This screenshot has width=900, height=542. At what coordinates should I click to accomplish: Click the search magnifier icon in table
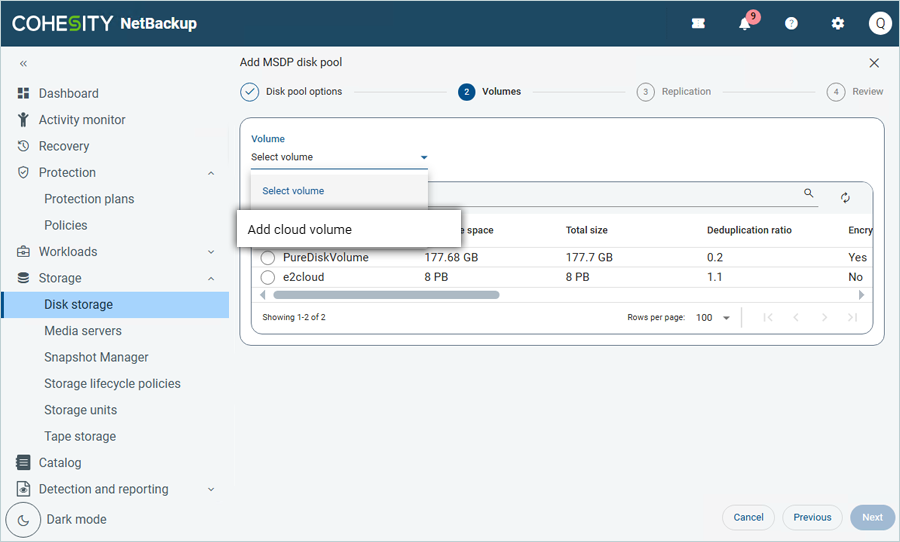(809, 194)
